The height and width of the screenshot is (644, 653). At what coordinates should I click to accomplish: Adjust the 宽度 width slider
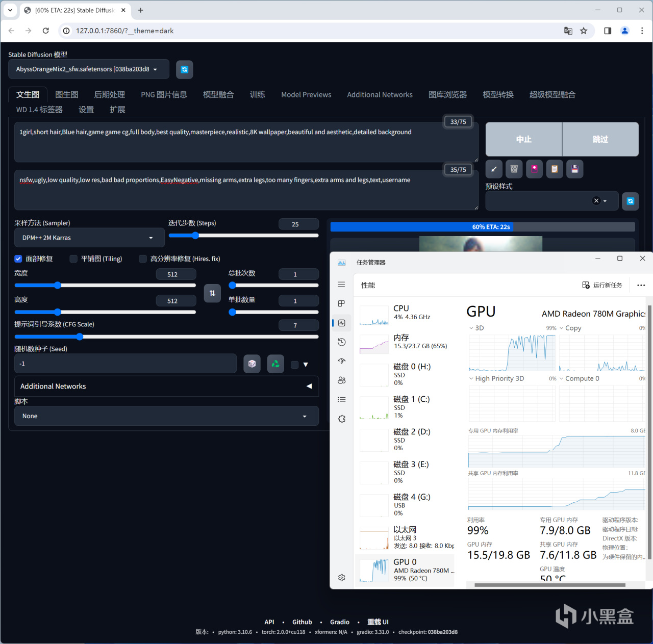point(105,285)
